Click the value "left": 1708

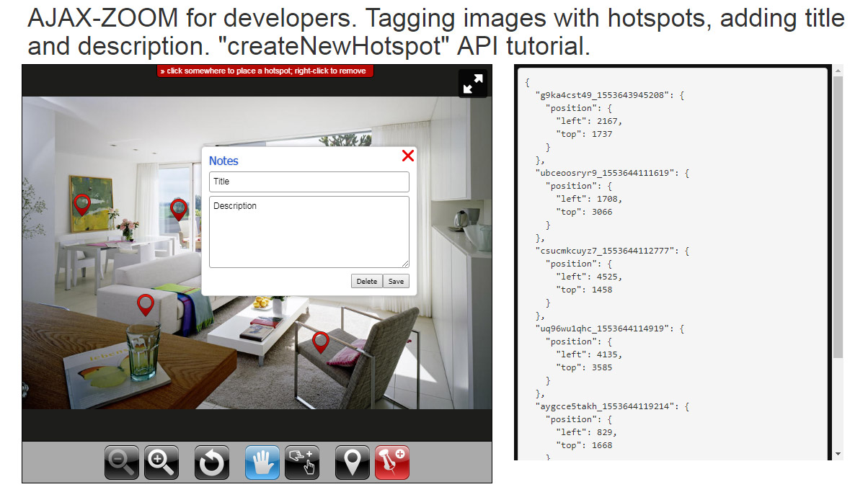point(589,199)
